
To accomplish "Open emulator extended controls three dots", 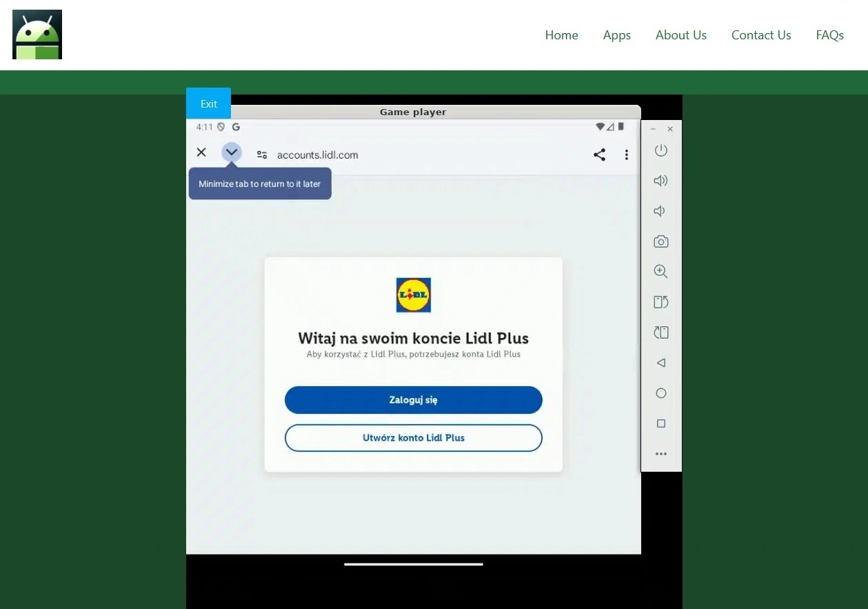I will 660,454.
